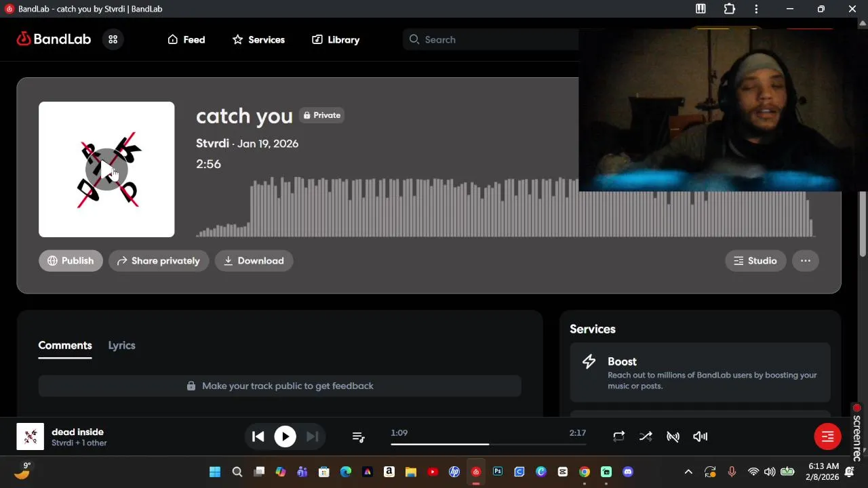
Task: Open Photoshop from the taskbar
Action: [x=498, y=472]
